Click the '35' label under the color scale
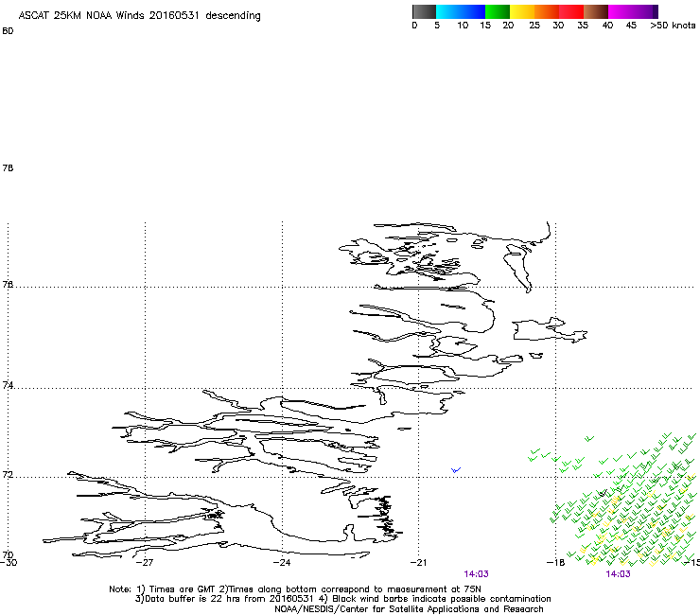This screenshot has height=615, width=700. click(x=583, y=26)
